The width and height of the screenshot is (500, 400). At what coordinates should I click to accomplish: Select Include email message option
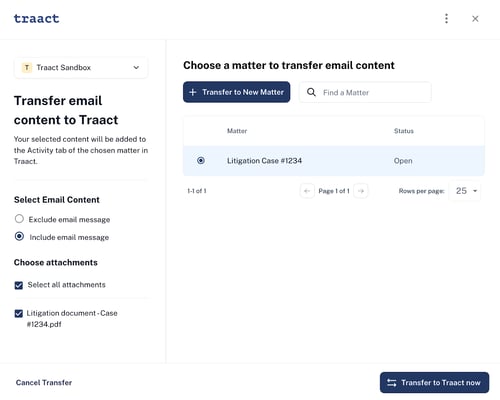click(x=19, y=236)
